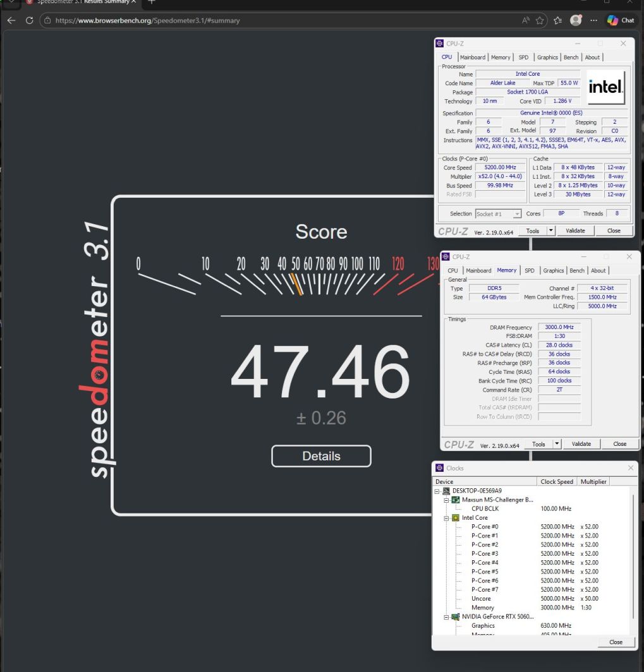
Task: Switch to CPU tab in Memory CPU-Z window
Action: 453,270
